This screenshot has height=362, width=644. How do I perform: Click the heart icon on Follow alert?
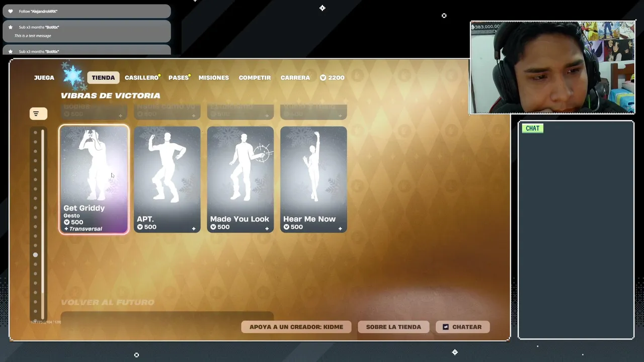(x=11, y=11)
